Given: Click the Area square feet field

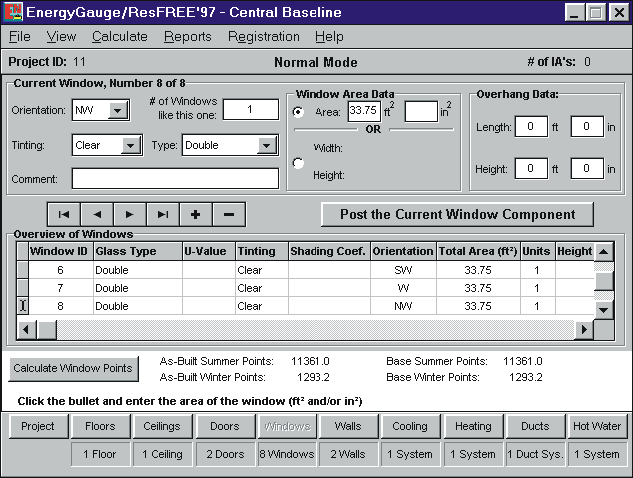Looking at the screenshot, I should [x=364, y=111].
